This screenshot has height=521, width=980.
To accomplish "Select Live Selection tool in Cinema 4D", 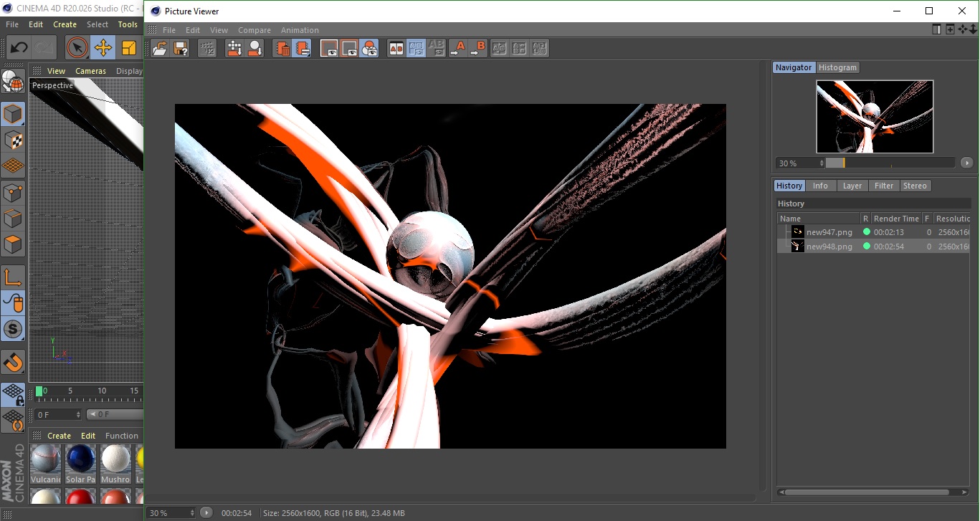I will point(77,48).
